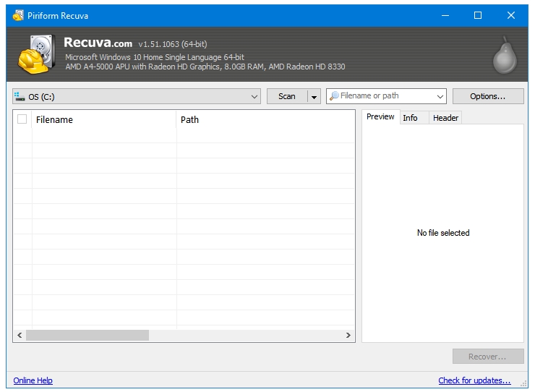Minimize the Piriform Recuva window

pos(445,15)
